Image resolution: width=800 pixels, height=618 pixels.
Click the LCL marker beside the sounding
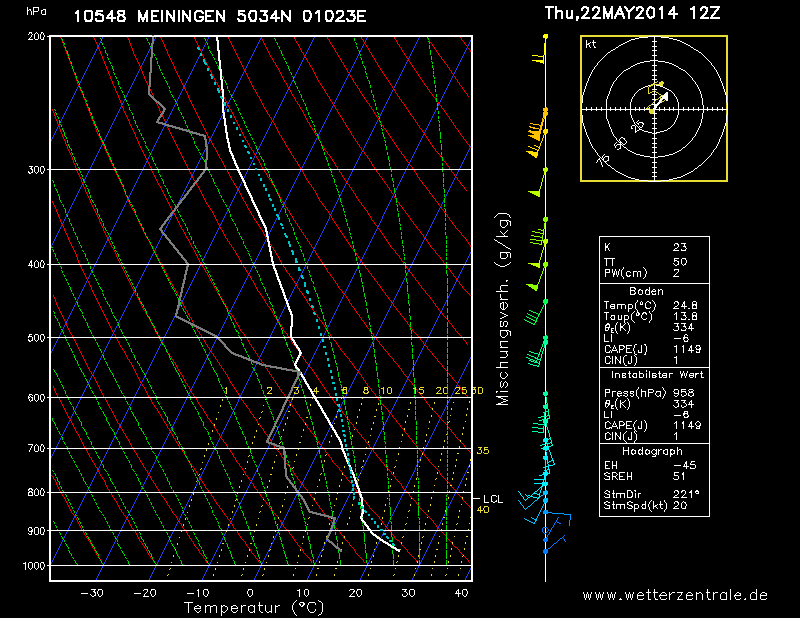[491, 498]
